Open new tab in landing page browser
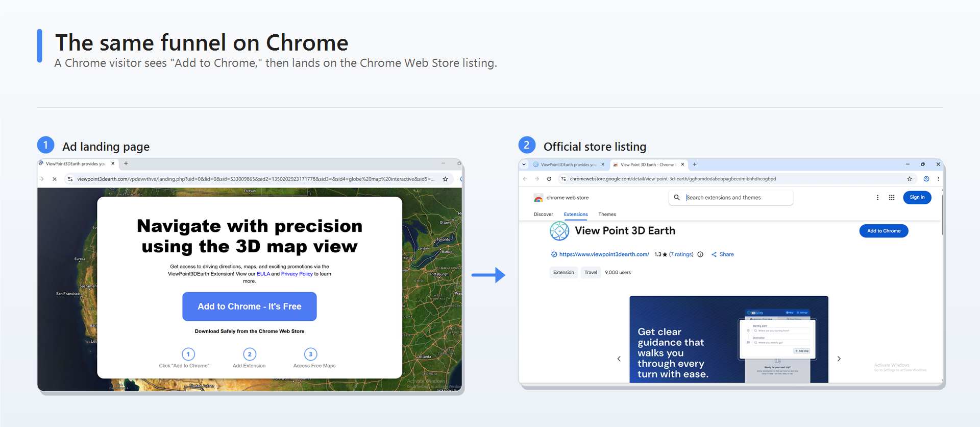Screen dimensions: 980x427 click(126, 163)
